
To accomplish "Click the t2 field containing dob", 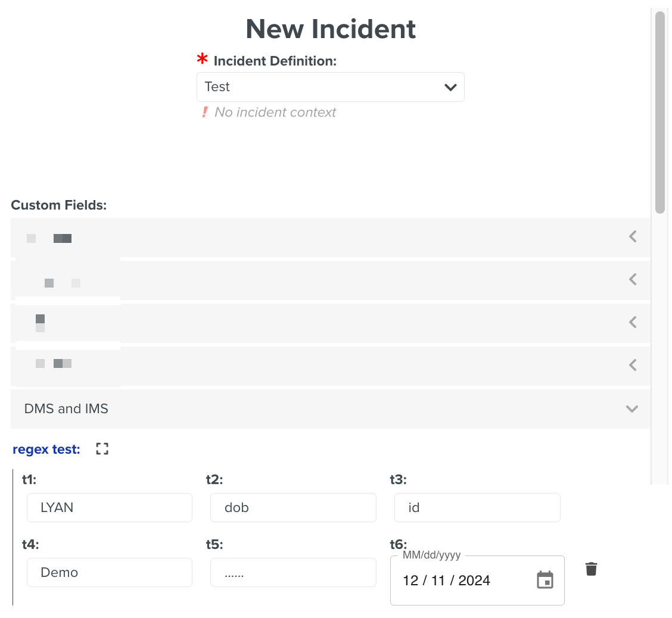I will (293, 507).
